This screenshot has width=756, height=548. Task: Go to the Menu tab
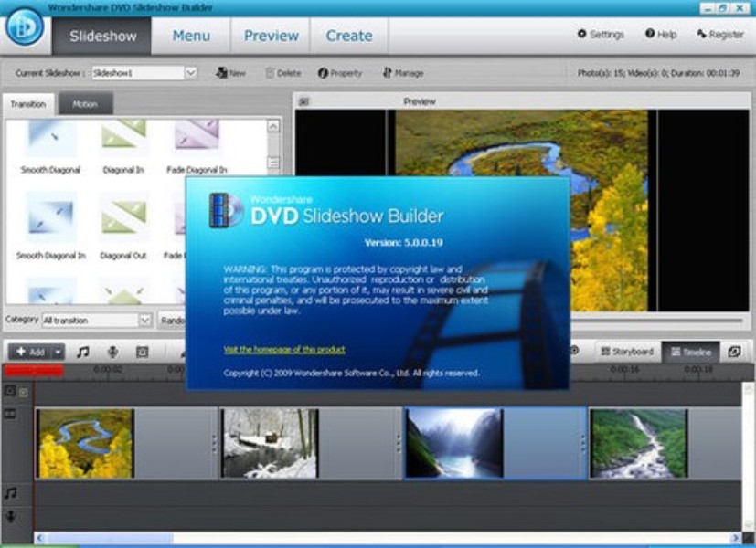pos(191,37)
